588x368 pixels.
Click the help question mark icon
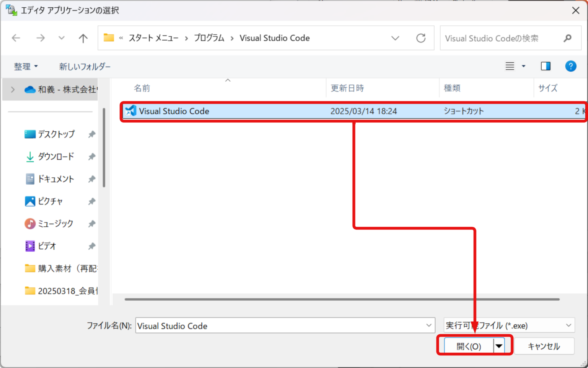click(x=571, y=66)
